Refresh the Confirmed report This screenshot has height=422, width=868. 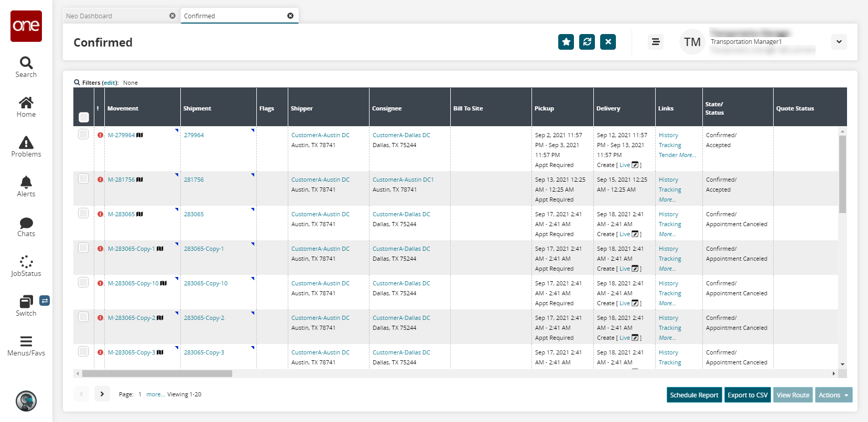(x=587, y=42)
